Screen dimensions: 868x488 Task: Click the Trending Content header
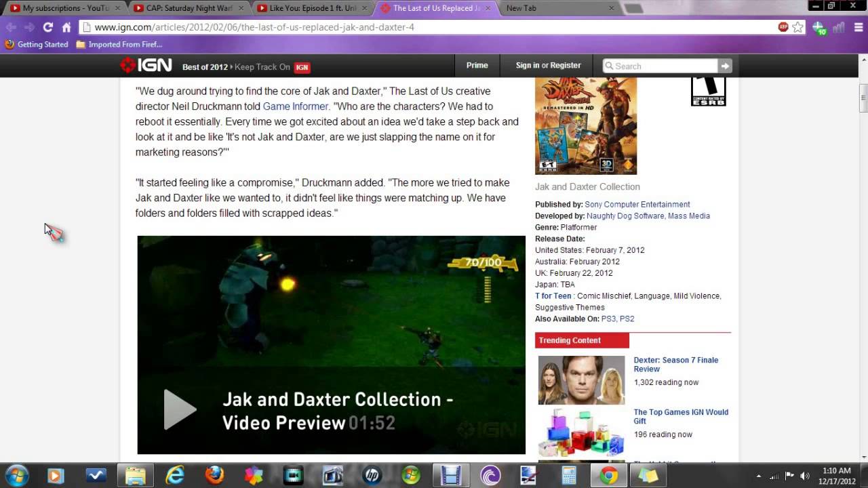[582, 340]
